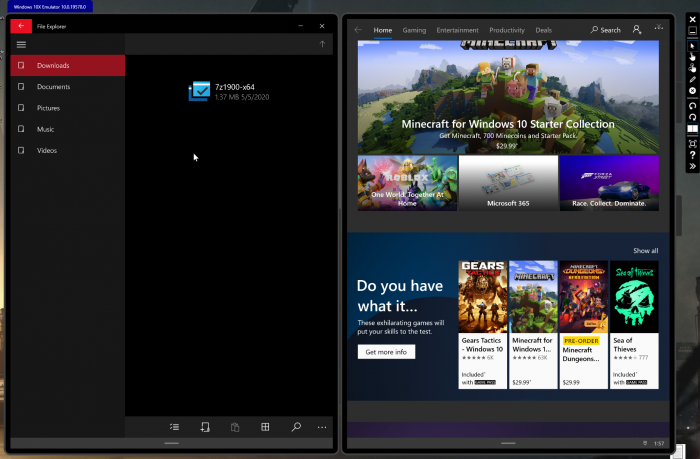Switch to the Entertainment tab in the Store
The image size is (700, 459).
458,30
